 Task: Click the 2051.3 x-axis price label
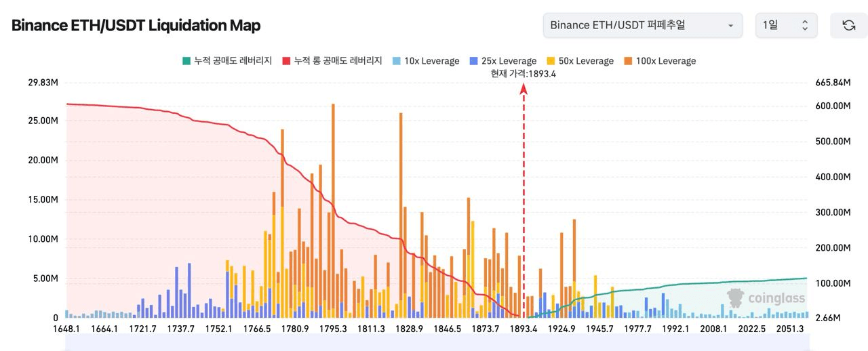tap(791, 329)
